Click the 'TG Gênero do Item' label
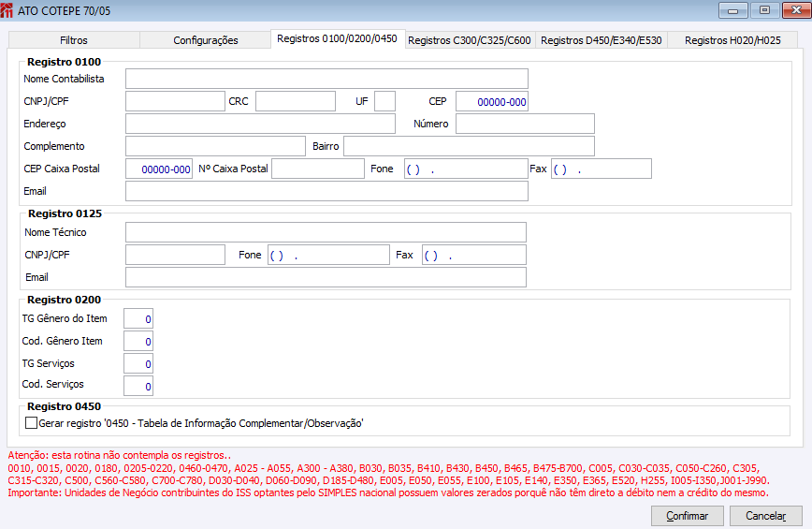 pos(65,318)
